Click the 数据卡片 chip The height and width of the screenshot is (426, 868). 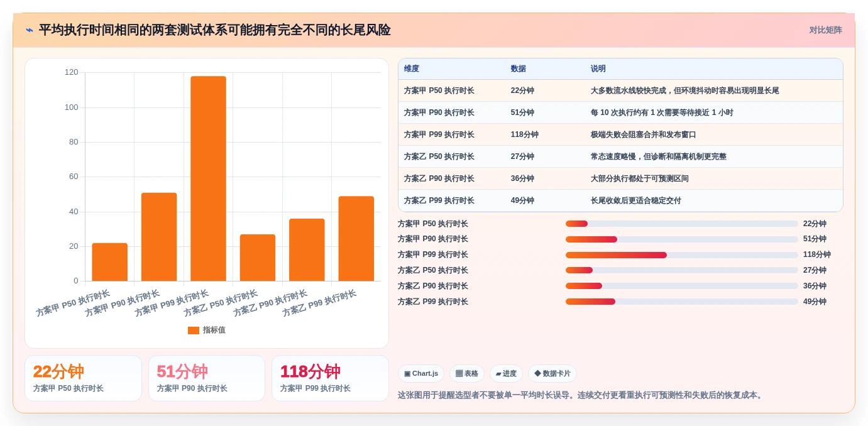pyautogui.click(x=552, y=374)
